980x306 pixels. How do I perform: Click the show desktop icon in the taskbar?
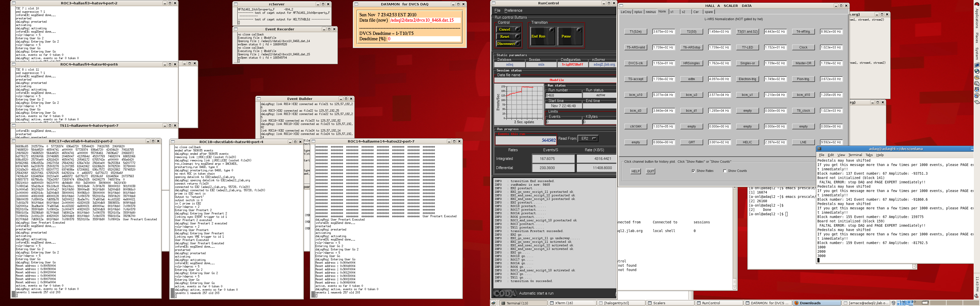pyautogui.click(x=493, y=303)
